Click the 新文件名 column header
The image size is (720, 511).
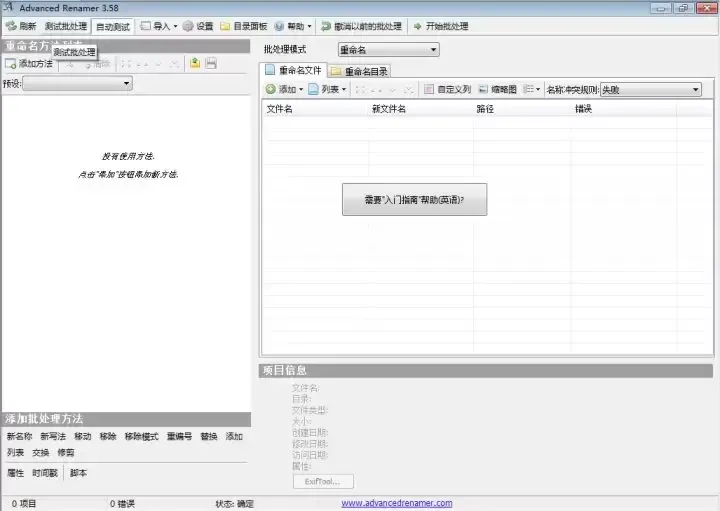(421, 109)
